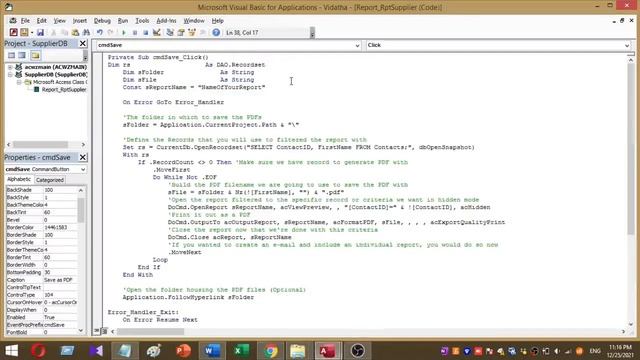
Task: Close the Properties - cmdSave panel
Action: 82,157
